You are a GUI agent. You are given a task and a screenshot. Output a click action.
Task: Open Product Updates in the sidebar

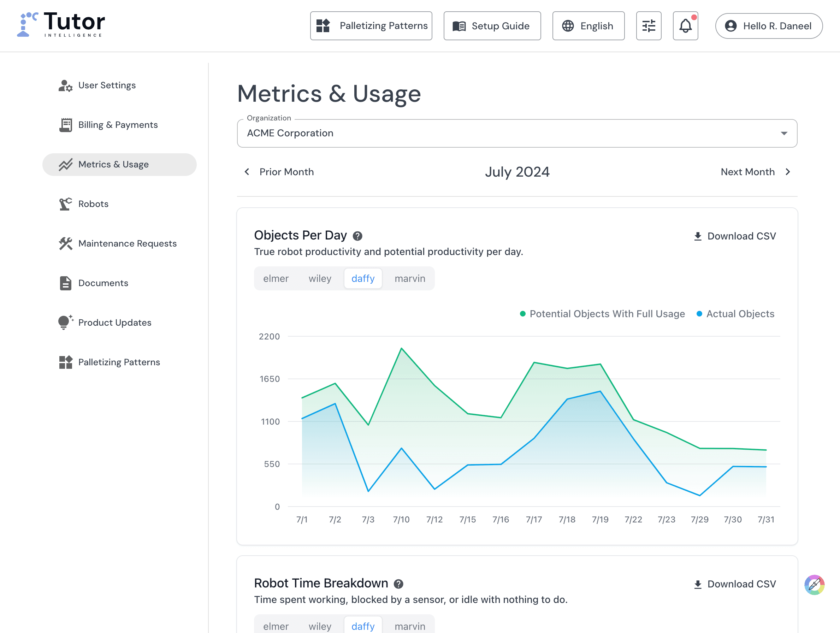pos(115,323)
